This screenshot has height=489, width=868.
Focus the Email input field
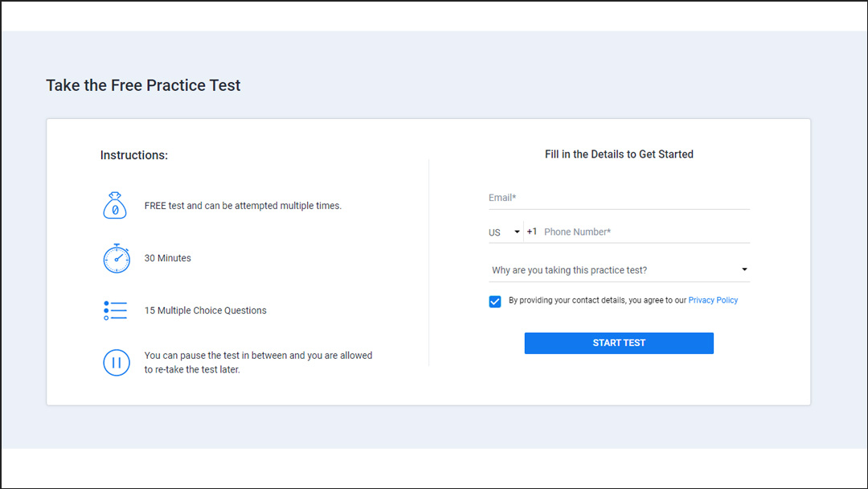[x=619, y=198]
